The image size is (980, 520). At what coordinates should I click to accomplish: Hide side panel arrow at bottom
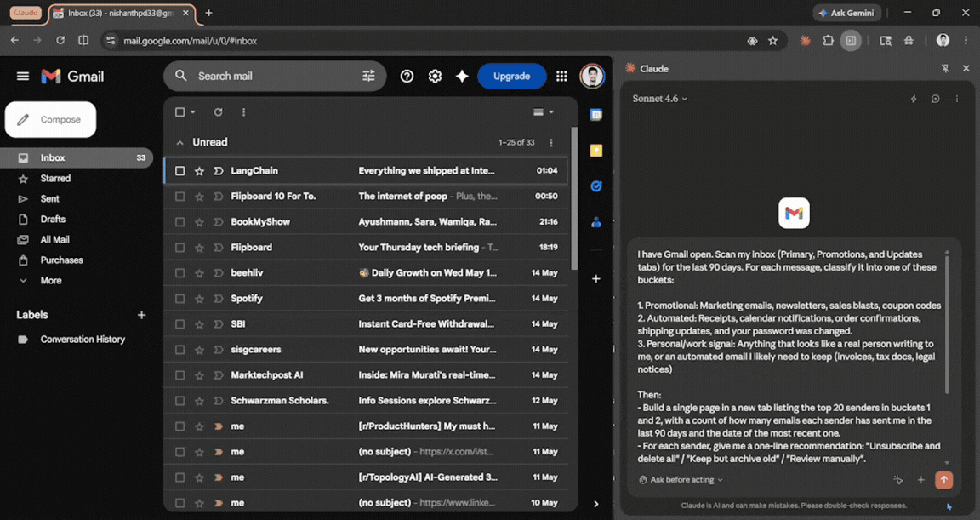pos(596,504)
